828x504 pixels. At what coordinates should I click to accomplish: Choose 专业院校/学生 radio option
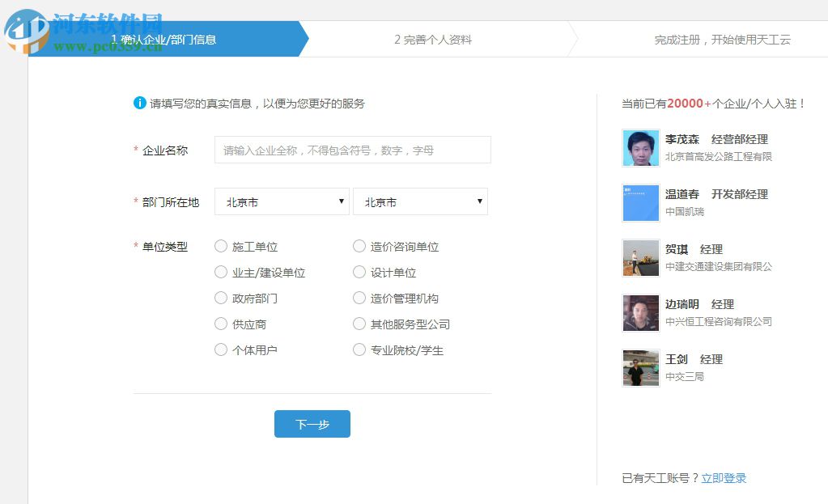click(359, 349)
